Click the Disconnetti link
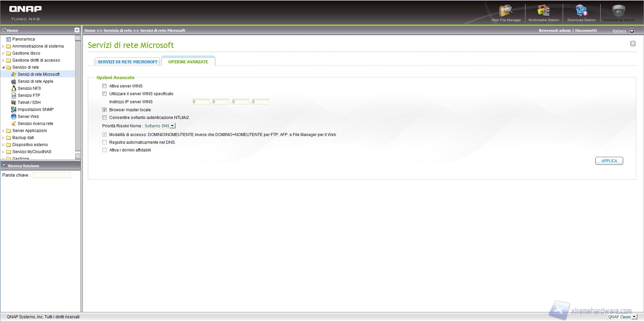The width and height of the screenshot is (644, 322). click(x=586, y=30)
